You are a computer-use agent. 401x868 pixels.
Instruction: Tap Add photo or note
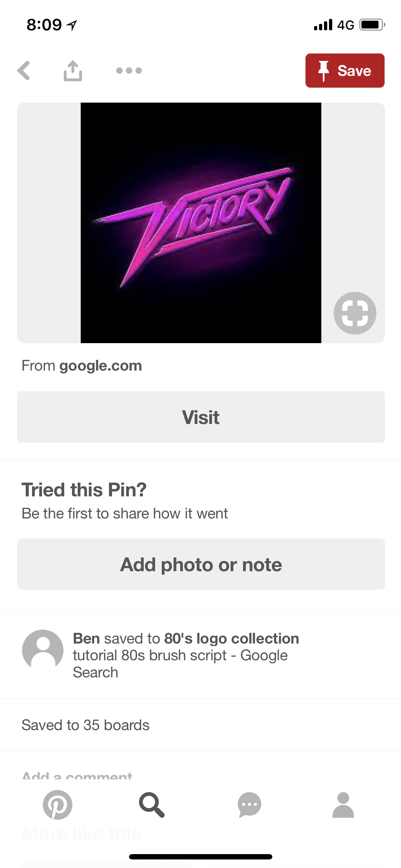click(201, 564)
